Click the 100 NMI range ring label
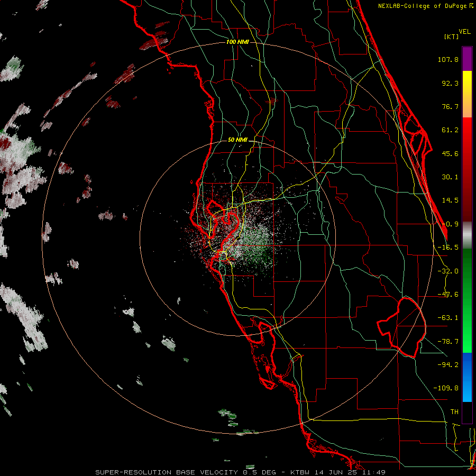 pos(237,42)
